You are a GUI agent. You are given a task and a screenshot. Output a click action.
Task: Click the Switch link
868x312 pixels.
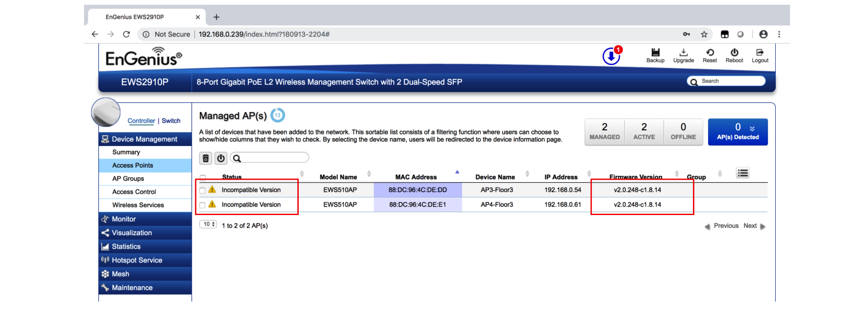171,121
